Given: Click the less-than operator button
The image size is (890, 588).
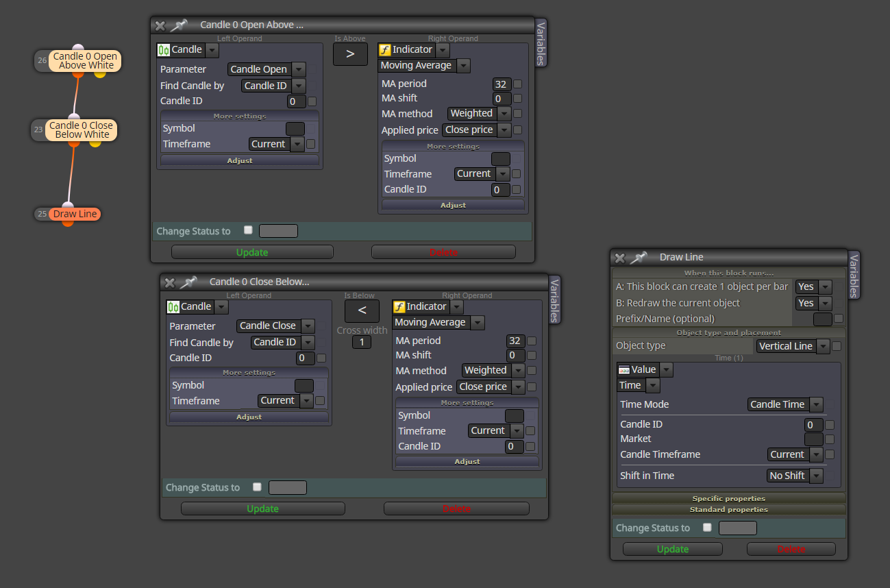Looking at the screenshot, I should [362, 311].
